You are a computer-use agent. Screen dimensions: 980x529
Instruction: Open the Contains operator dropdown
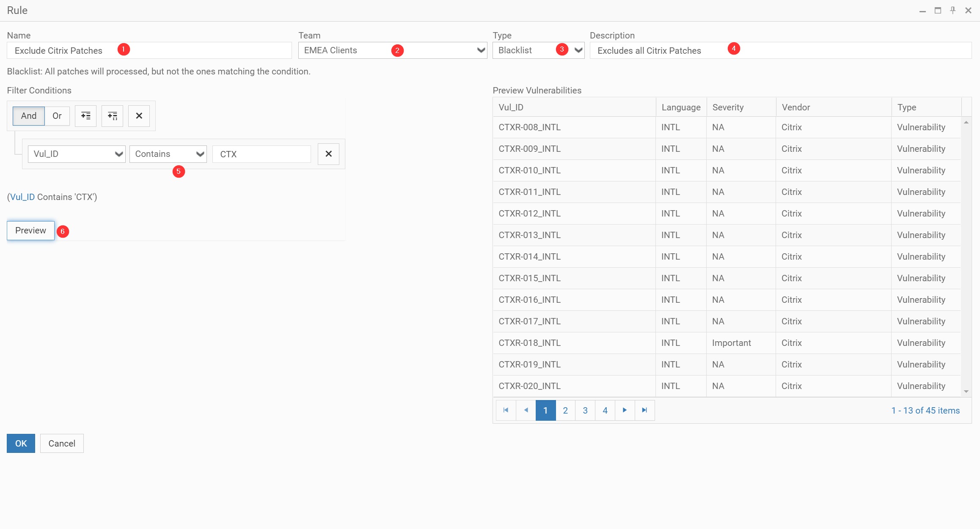tap(168, 154)
